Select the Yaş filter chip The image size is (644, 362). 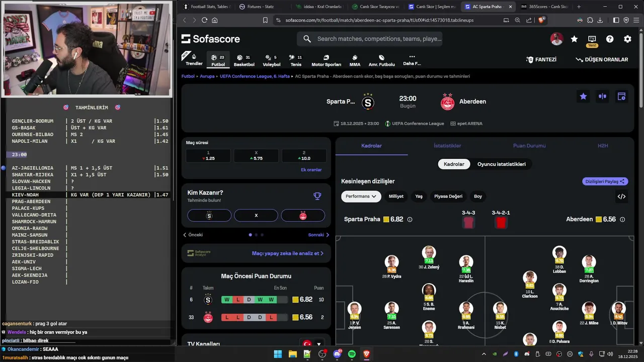tap(419, 197)
